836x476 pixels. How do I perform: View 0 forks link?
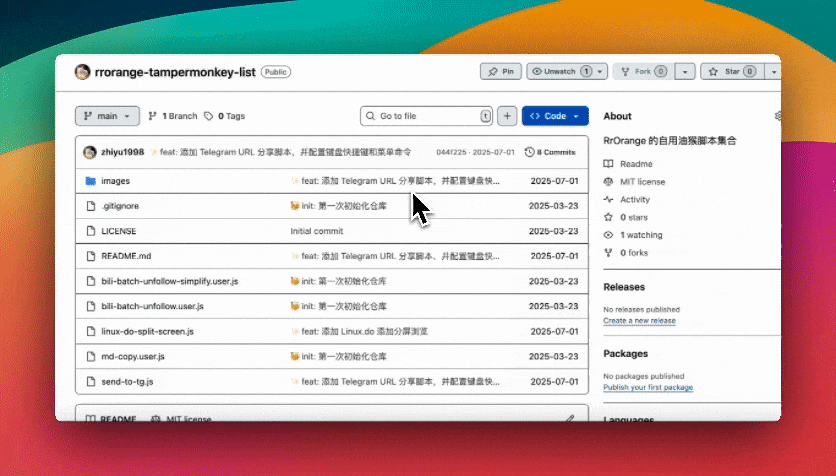click(x=634, y=253)
